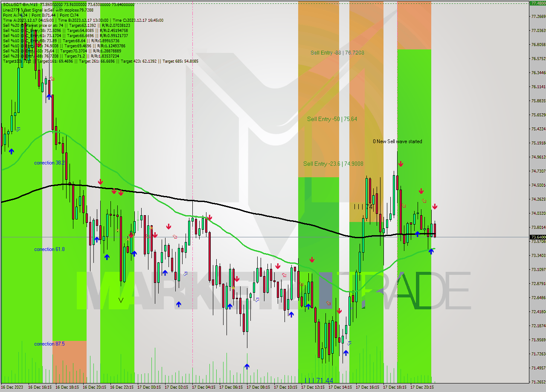Viewport: 546px width, 392px height.
Task: Click the '16 Dec 22:15' time axis label
Action: pyautogui.click(x=122, y=388)
